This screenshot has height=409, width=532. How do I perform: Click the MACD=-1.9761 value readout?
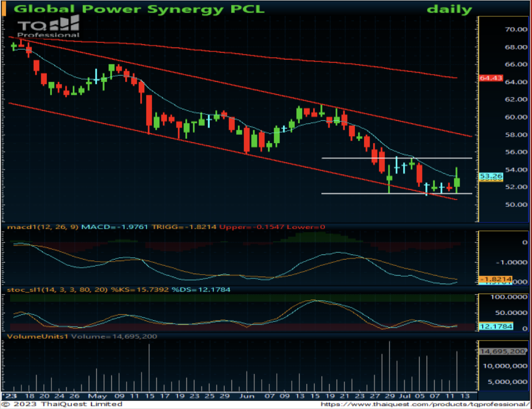tap(115, 227)
